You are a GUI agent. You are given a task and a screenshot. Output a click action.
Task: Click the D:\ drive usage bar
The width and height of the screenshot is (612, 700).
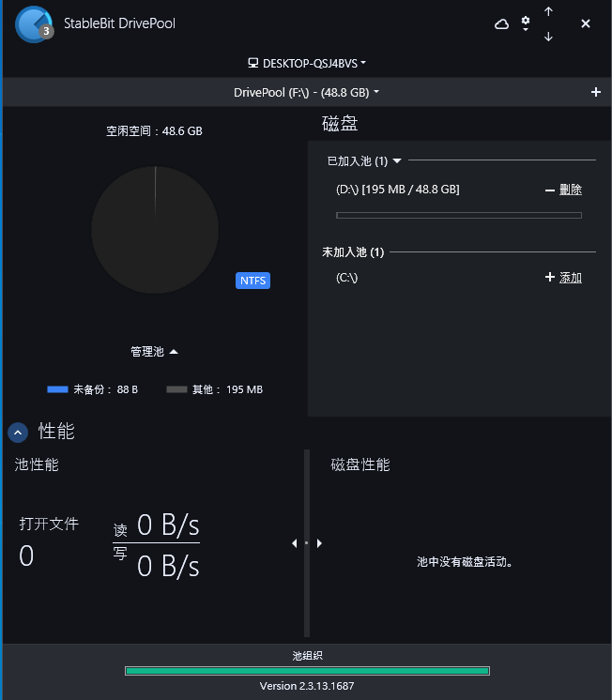[459, 215]
